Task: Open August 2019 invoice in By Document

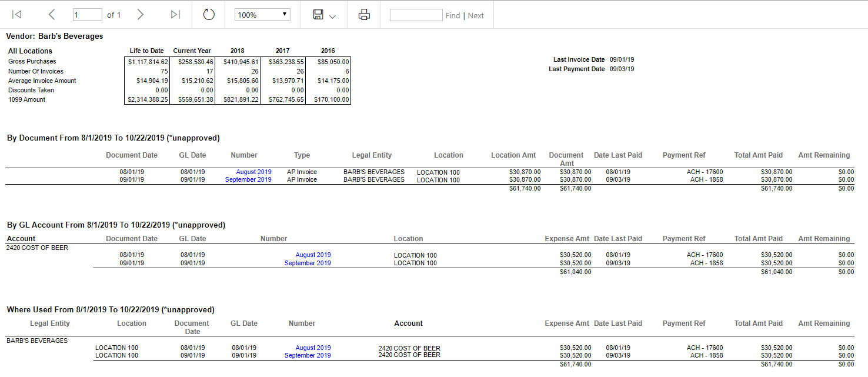Action: click(254, 172)
